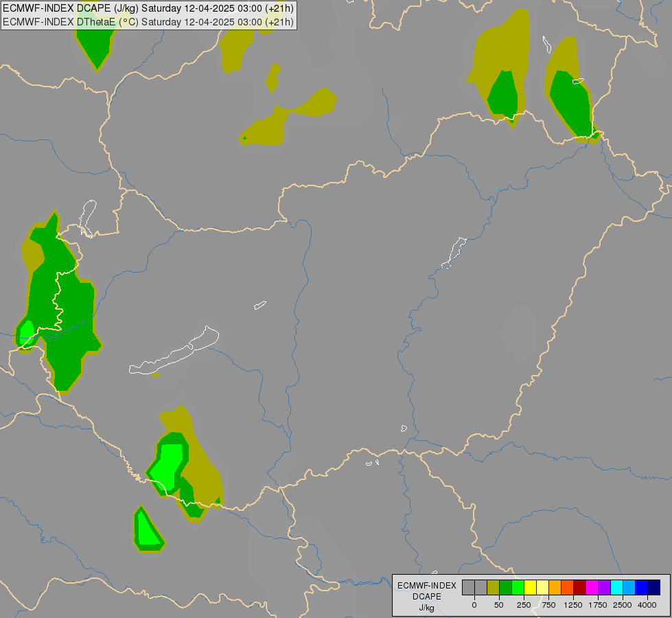Click the legend value 1750
This screenshot has width=672, height=618.
pyautogui.click(x=598, y=605)
